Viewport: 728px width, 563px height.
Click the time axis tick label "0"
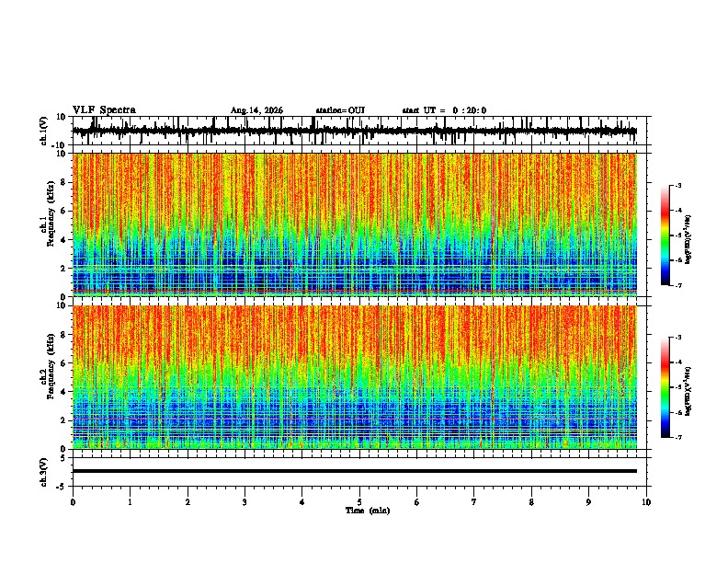[x=73, y=502]
